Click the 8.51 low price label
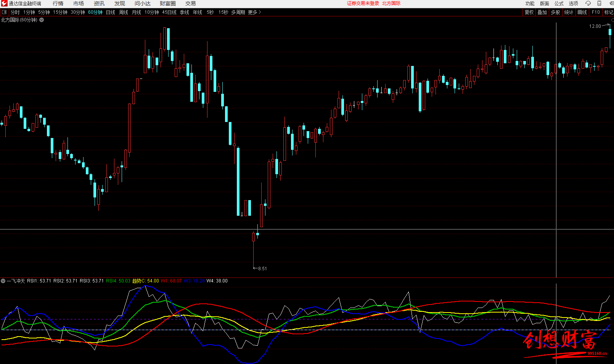This screenshot has width=614, height=364. tap(262, 269)
